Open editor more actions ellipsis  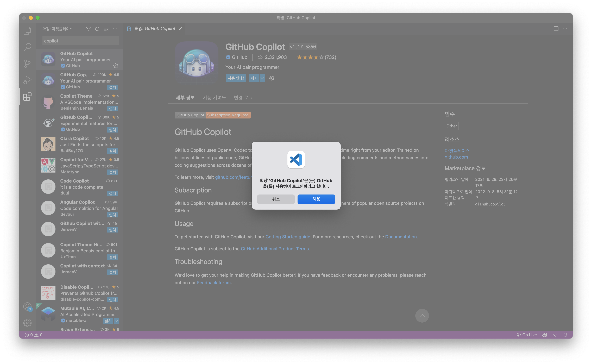pos(565,29)
